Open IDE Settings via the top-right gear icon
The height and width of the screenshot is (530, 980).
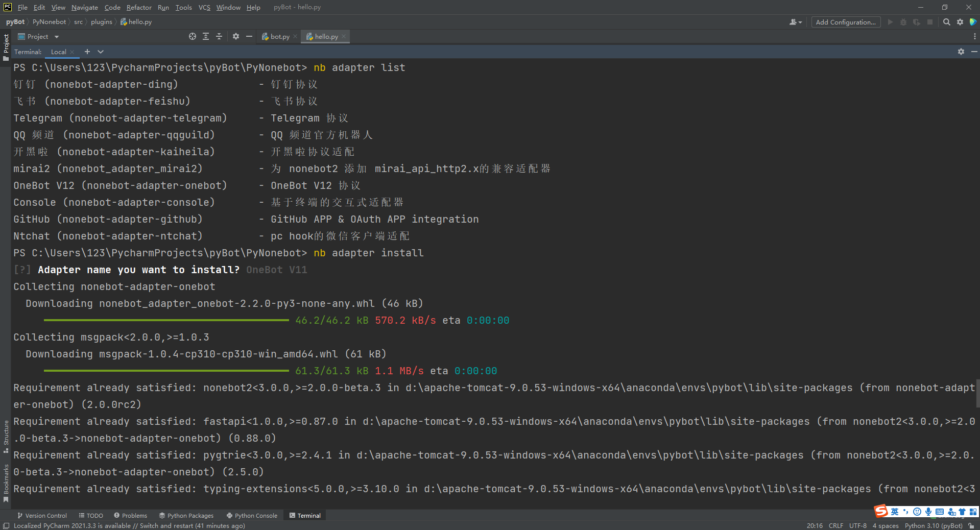[x=960, y=22]
